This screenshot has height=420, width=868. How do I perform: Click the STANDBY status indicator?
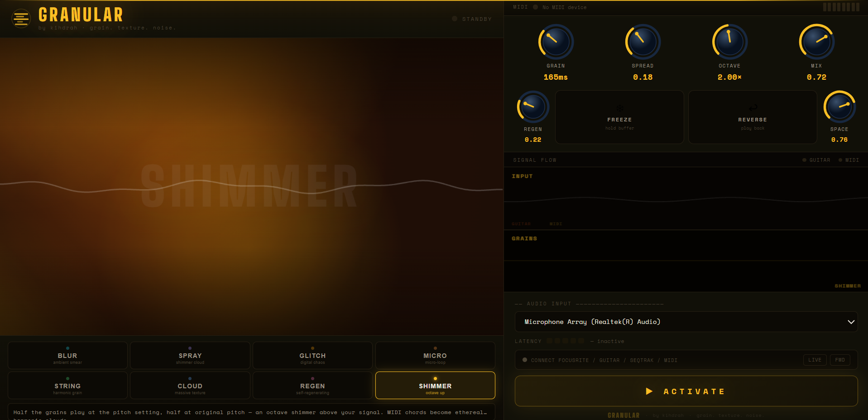[472, 19]
